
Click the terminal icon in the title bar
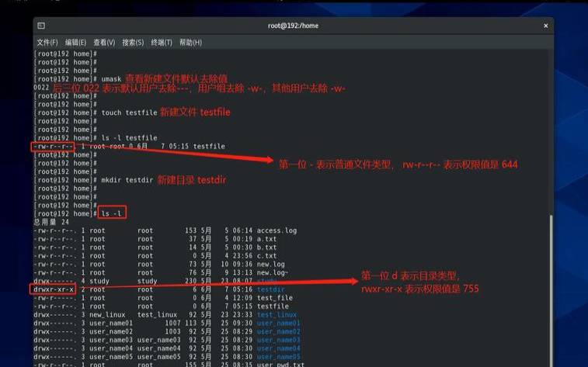tap(41, 26)
